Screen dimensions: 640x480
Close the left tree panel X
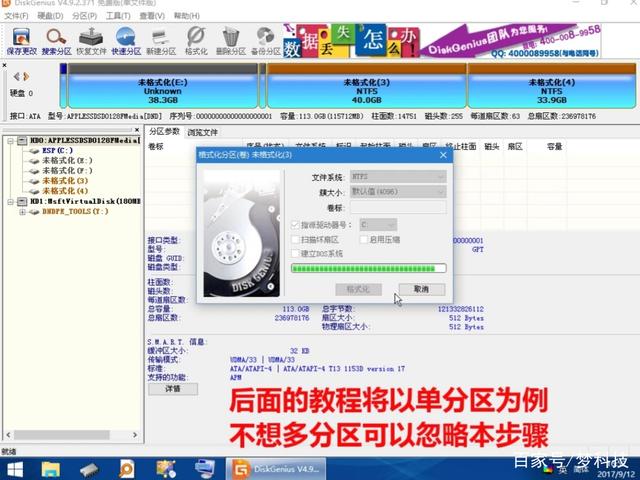(137, 130)
